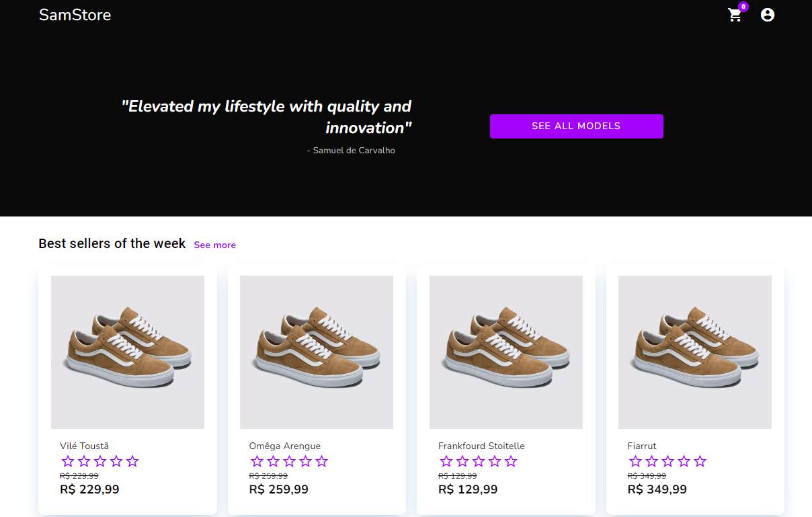Open the shopping cart icon
Viewport: 812px width, 517px height.
pos(735,15)
